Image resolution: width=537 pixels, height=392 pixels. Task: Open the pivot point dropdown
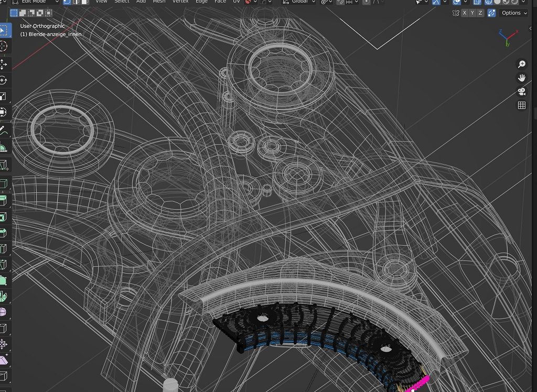pyautogui.click(x=326, y=2)
